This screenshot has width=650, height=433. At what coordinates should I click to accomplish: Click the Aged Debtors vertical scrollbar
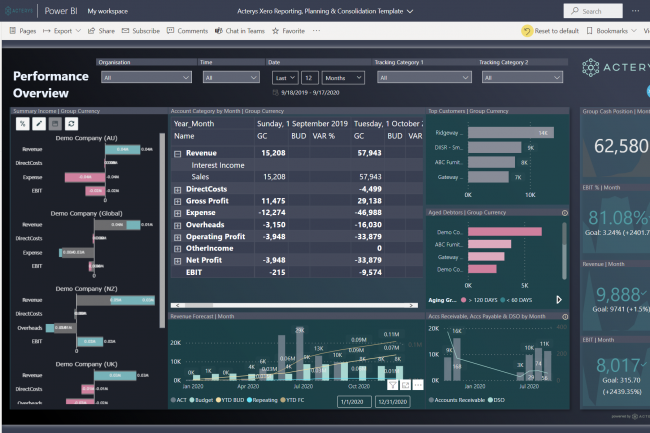click(564, 251)
